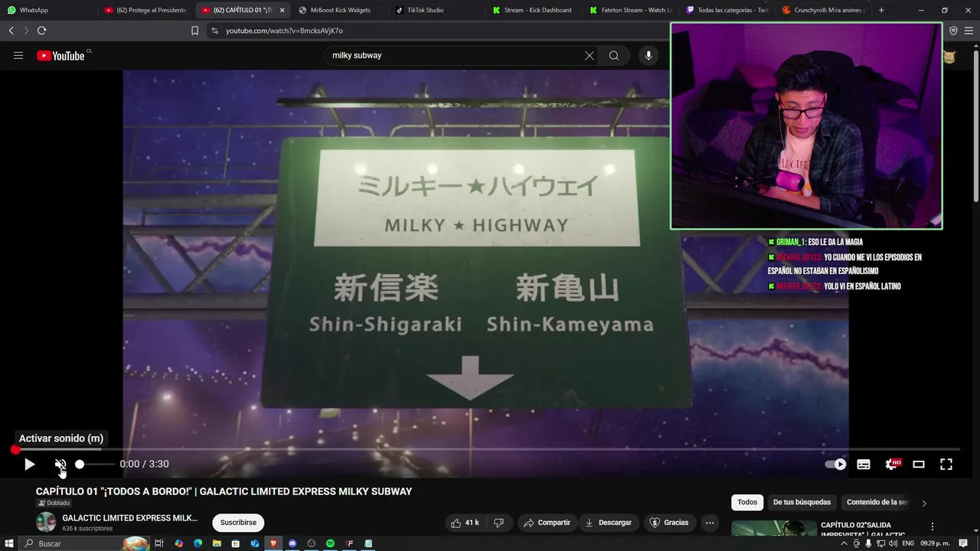
Task: Enter full screen mode
Action: [x=946, y=464]
